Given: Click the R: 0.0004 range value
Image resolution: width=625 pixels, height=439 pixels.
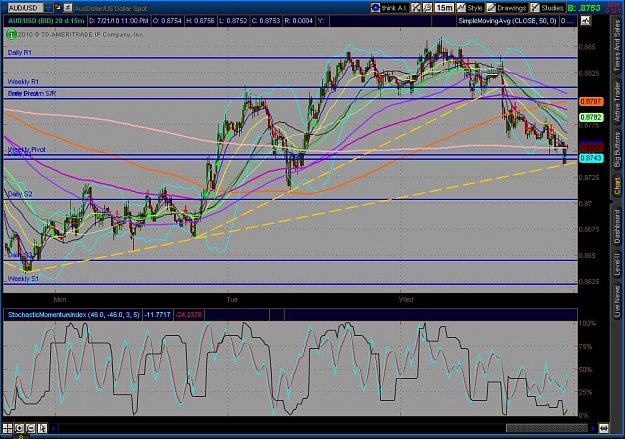Looking at the screenshot, I should click(299, 21).
